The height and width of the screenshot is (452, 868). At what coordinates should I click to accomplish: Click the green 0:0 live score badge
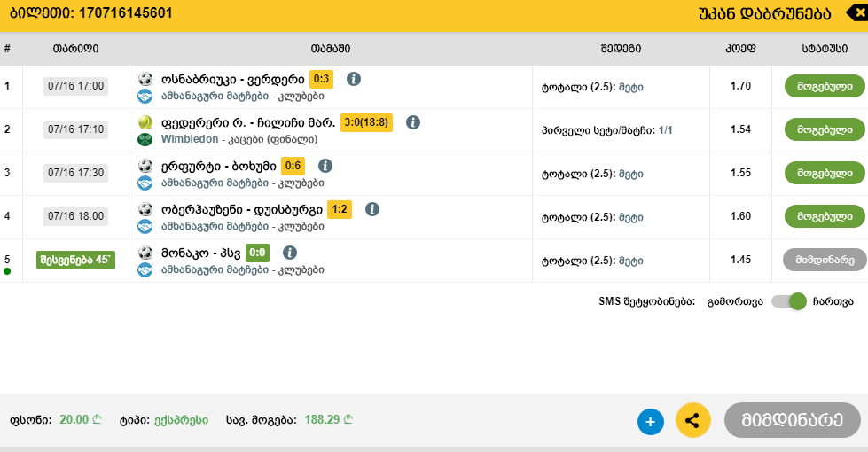click(258, 253)
